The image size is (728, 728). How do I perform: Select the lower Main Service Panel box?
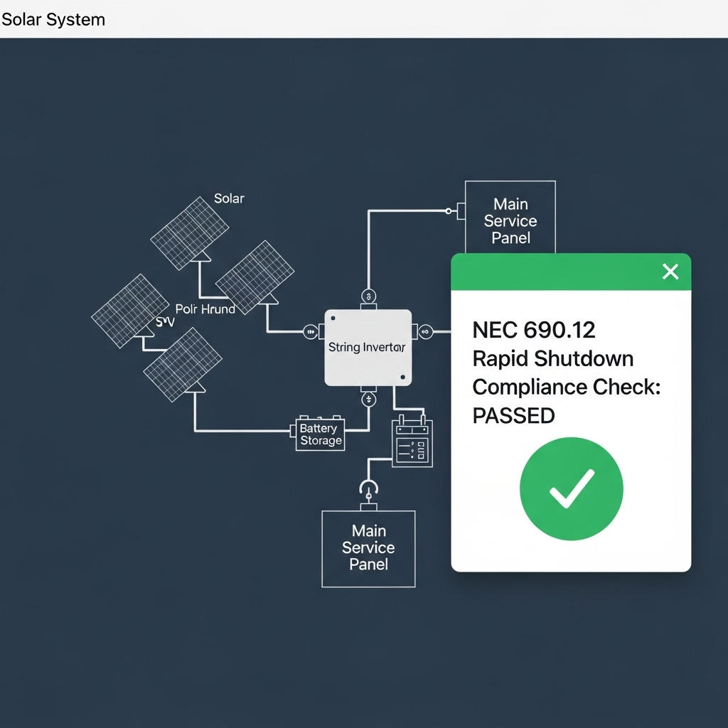(368, 548)
